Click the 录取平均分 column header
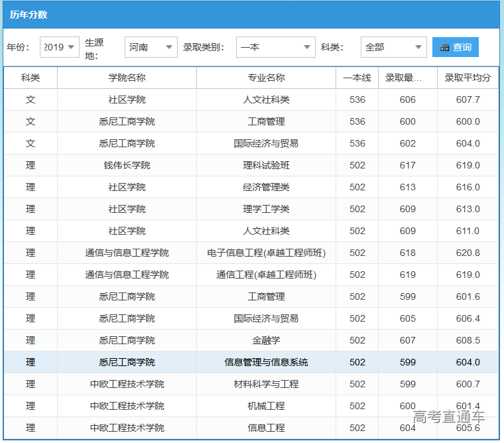 (x=468, y=78)
